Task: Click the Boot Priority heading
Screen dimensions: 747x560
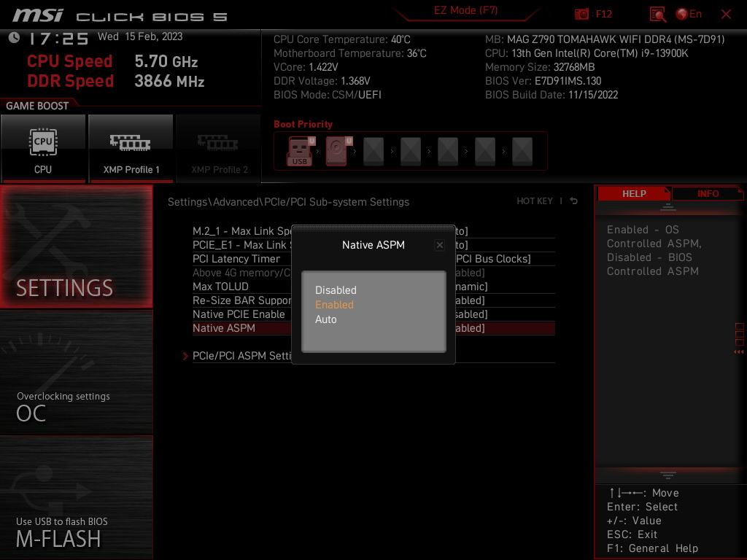Action: (x=303, y=124)
